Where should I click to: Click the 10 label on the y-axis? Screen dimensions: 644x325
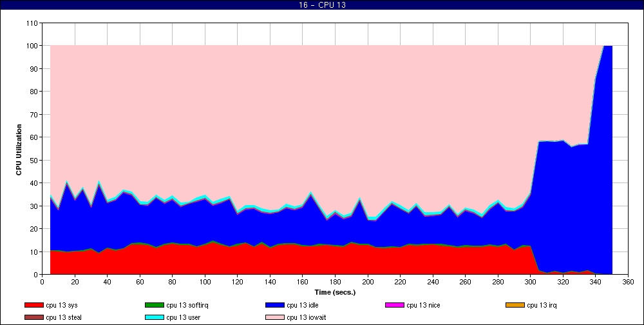pyautogui.click(x=35, y=251)
